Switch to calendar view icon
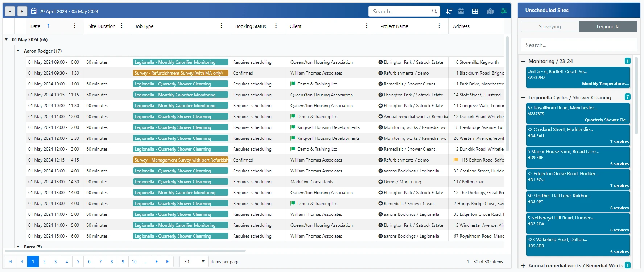644x272 pixels. pyautogui.click(x=461, y=11)
